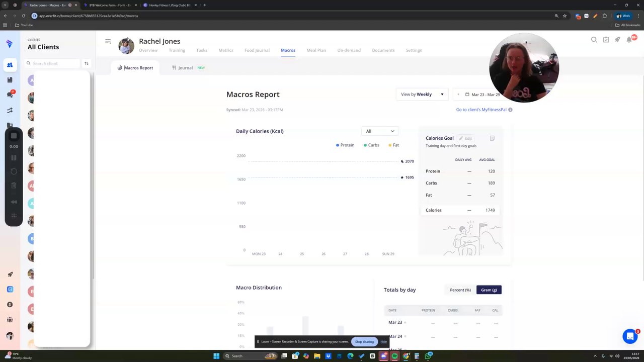Restart the Loom recording
This screenshot has height=362, width=644.
pos(14,171)
